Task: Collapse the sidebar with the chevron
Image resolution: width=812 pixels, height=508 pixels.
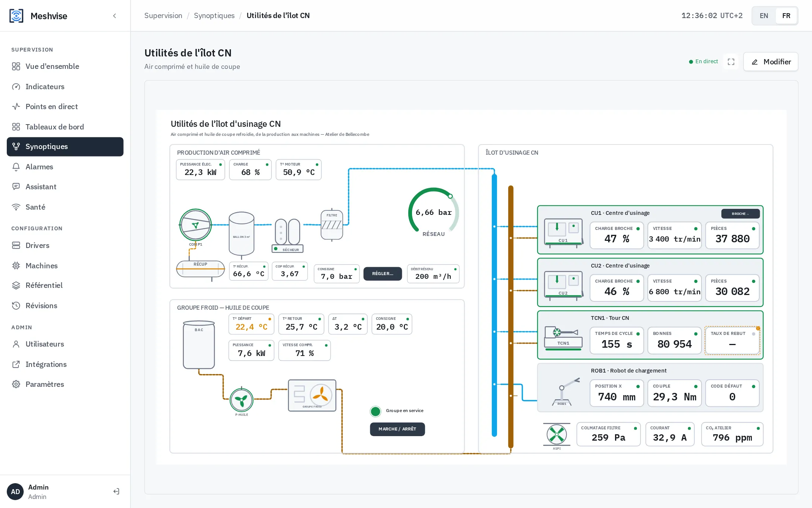Action: tap(115, 16)
